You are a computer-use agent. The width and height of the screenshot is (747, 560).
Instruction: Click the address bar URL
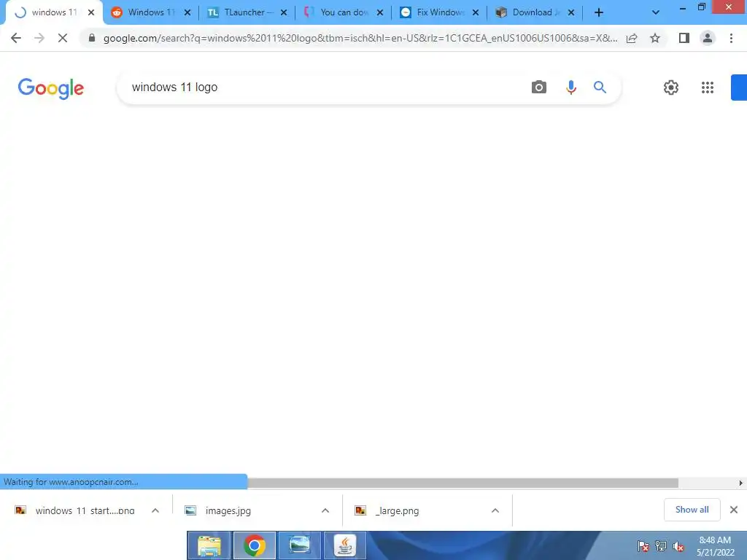pyautogui.click(x=360, y=38)
